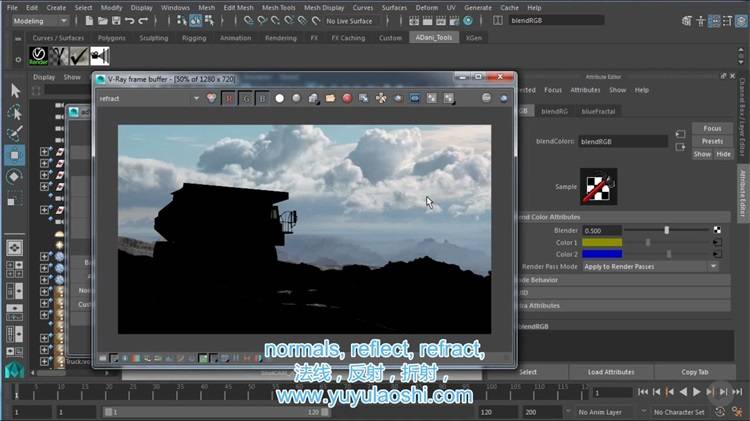Image resolution: width=750 pixels, height=421 pixels.
Task: Expand the Render Pass Mode dropdown
Action: click(713, 267)
